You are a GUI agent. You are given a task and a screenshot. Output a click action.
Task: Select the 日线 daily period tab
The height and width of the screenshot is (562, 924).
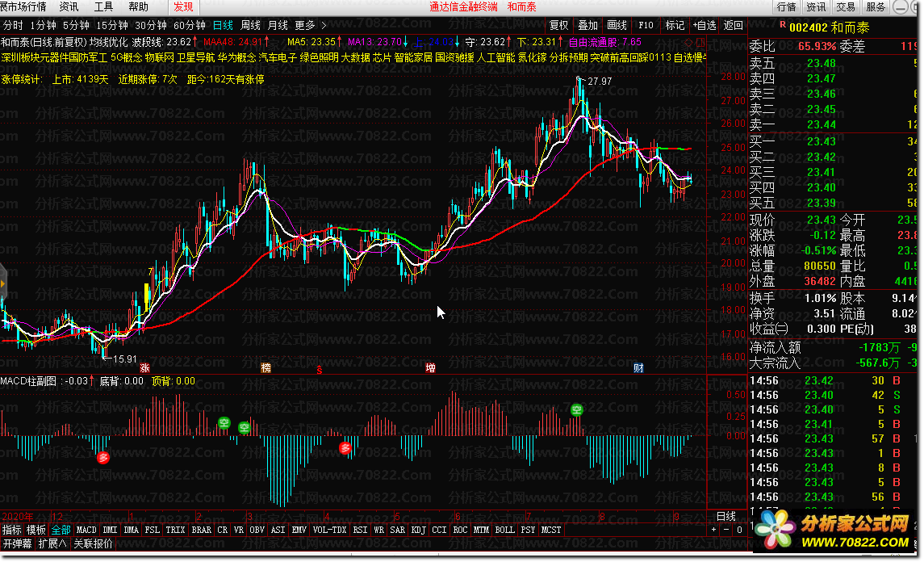[x=223, y=25]
